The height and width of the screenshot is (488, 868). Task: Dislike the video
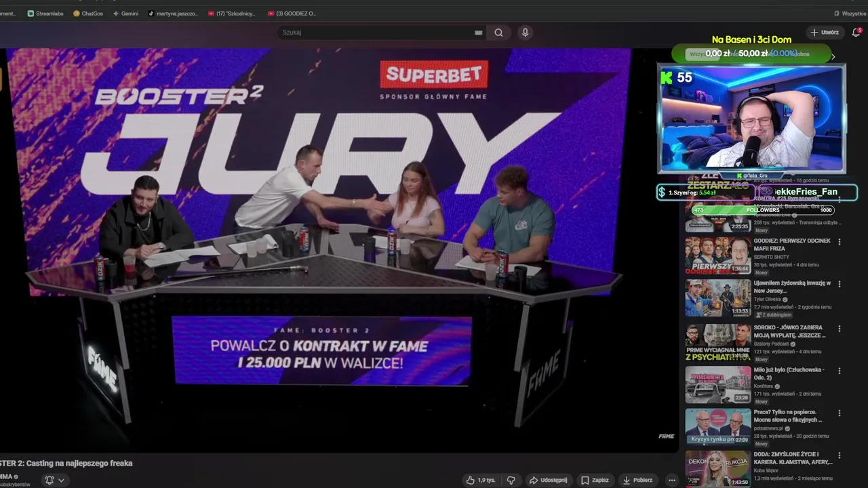point(511,480)
